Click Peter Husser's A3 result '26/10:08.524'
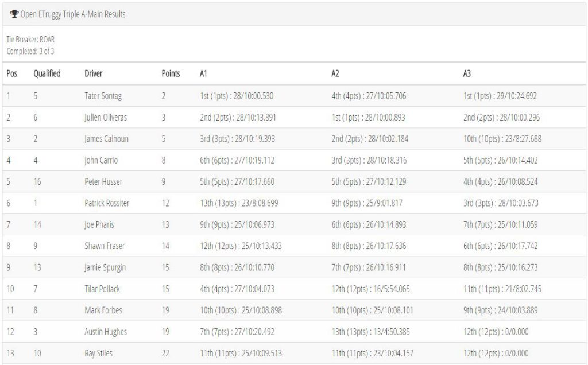This screenshot has height=365, width=588. 518,182
